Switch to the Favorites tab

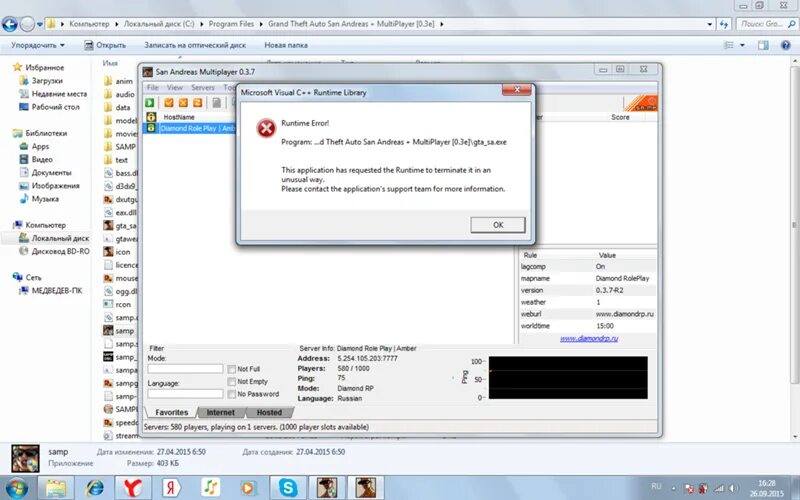pos(171,412)
